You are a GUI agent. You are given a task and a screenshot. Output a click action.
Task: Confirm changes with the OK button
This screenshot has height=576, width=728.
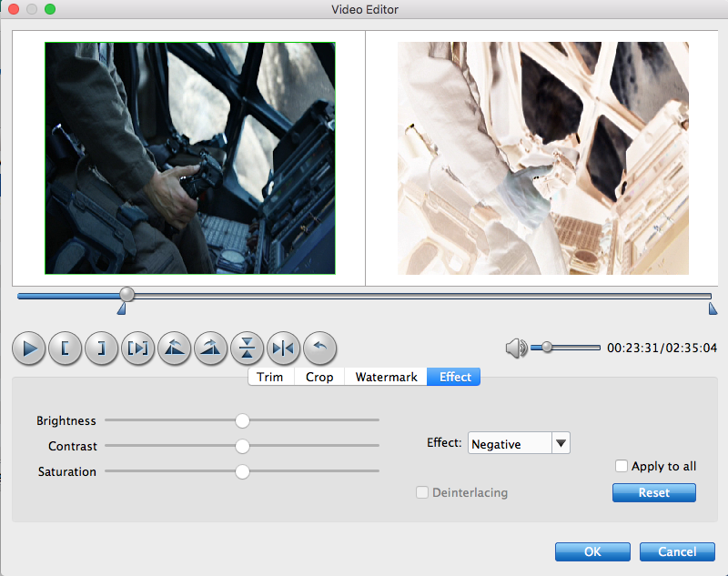[x=592, y=551]
